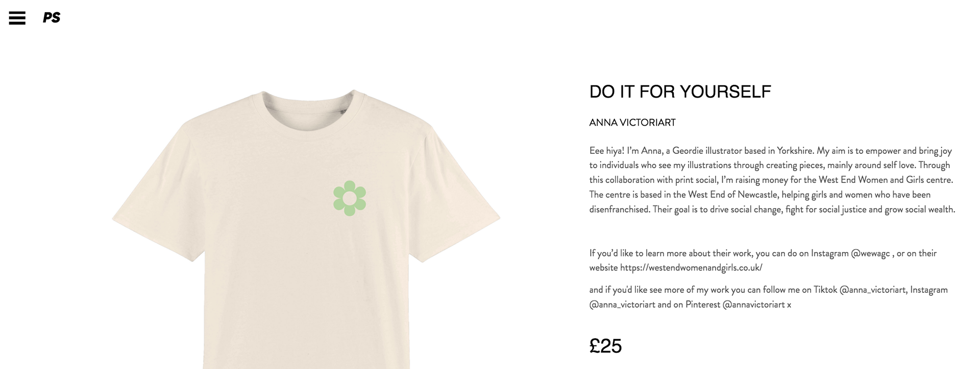Open the ANNA VICTORIART artist name

[632, 123]
